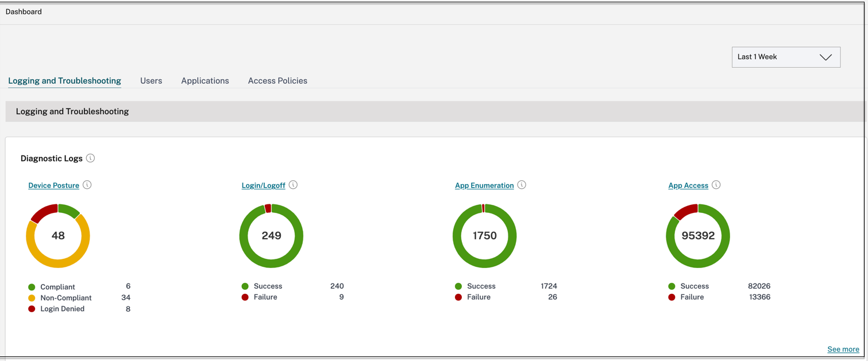Screen dimensions: 868x361
Task: Click the yellow Non-Compliant legend dot
Action: coord(32,298)
